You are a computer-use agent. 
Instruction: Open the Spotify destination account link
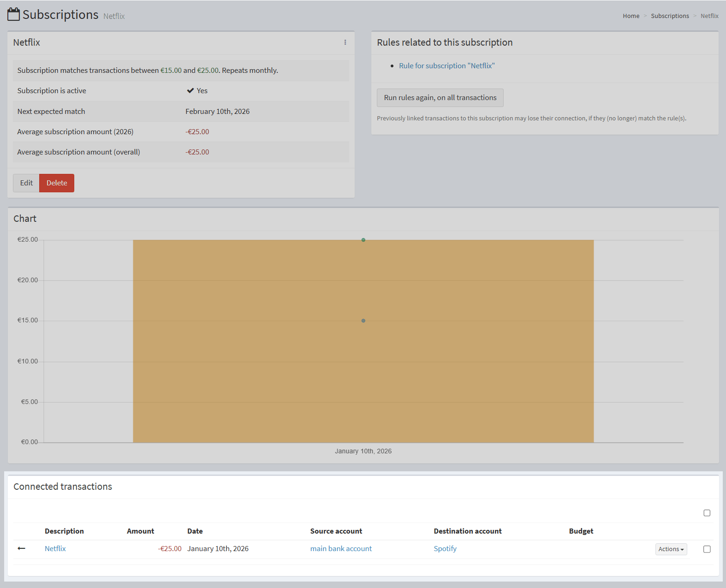click(x=445, y=548)
